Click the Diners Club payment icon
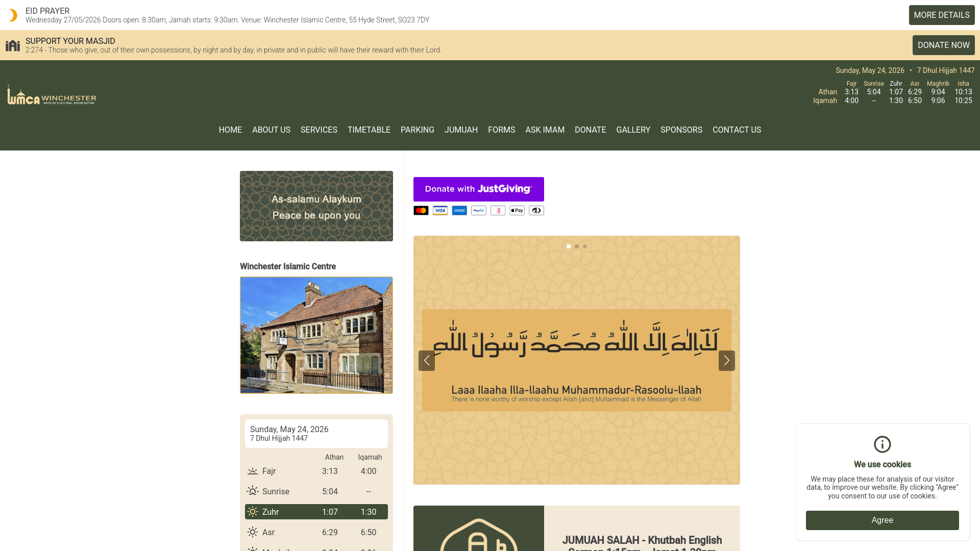 536,211
